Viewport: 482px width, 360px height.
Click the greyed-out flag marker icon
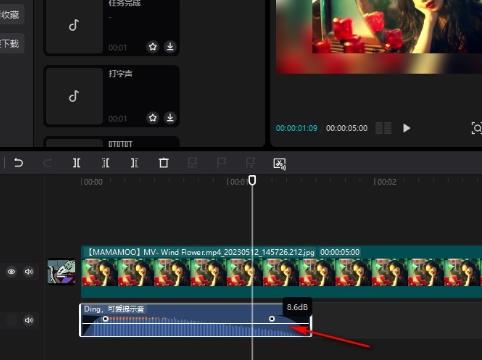click(221, 163)
